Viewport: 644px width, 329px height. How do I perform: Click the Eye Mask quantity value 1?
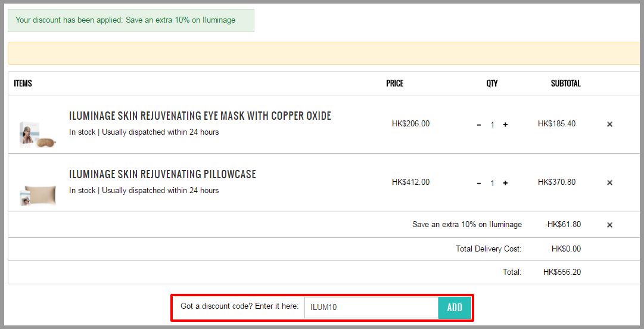493,125
